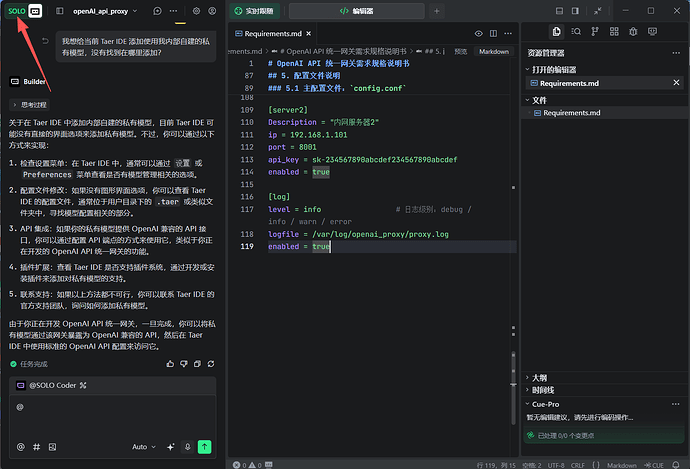Switch to the 实时跟随 tab

pos(254,11)
